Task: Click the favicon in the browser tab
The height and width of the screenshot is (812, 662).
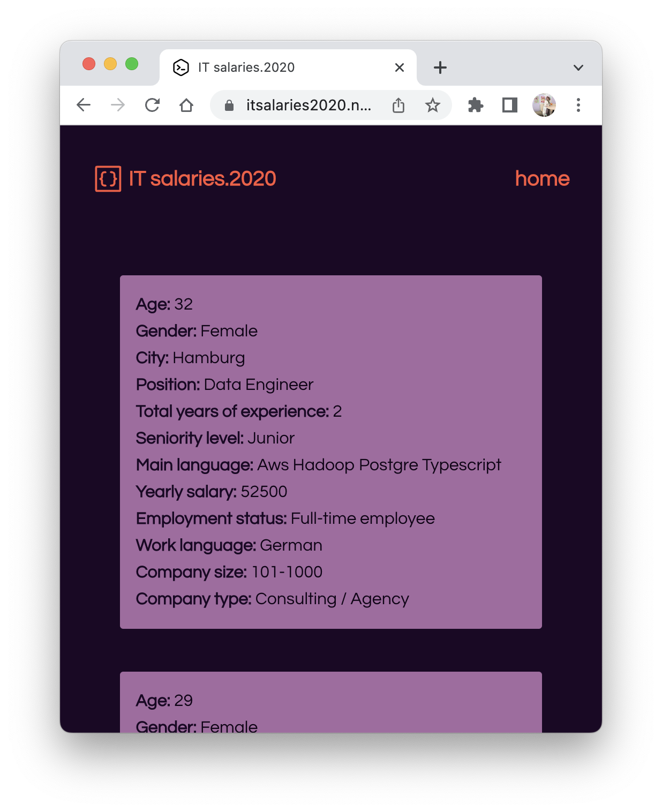Action: tap(181, 67)
